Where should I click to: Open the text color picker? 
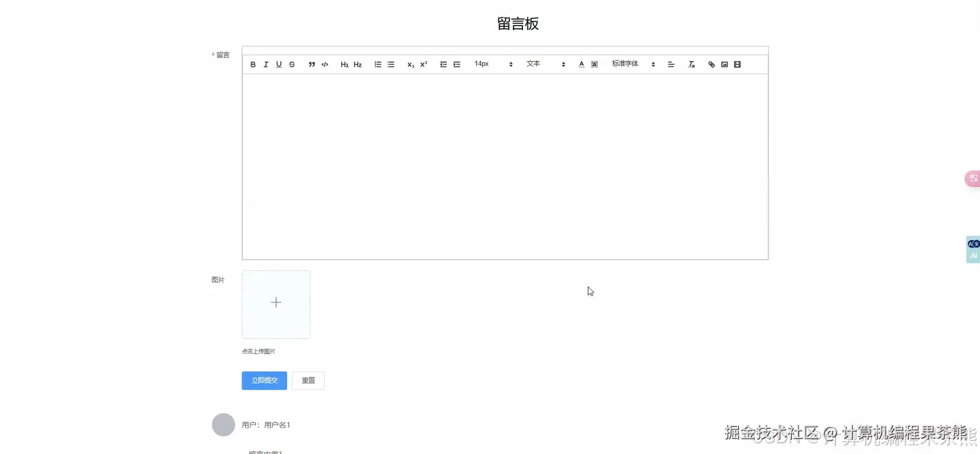(581, 64)
